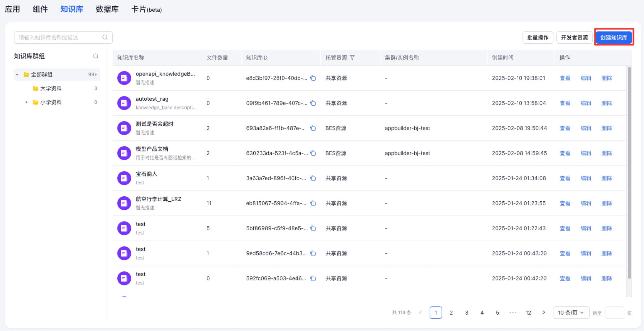Image resolution: width=644 pixels, height=331 pixels.
Task: Copy the ID for 宝石商人
Action: 313,178
